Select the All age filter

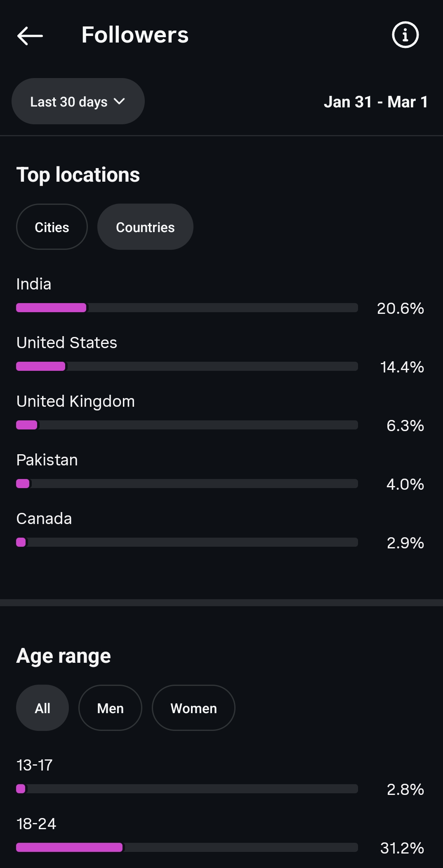42,708
